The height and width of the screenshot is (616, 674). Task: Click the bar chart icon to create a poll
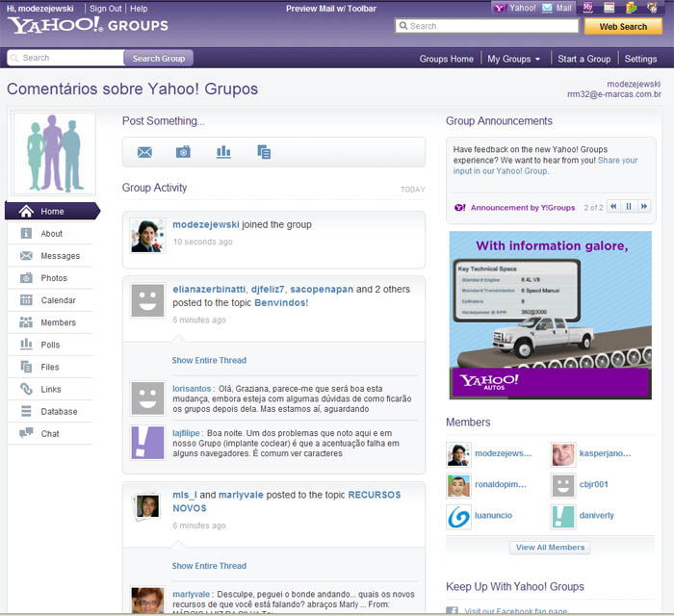pyautogui.click(x=223, y=152)
